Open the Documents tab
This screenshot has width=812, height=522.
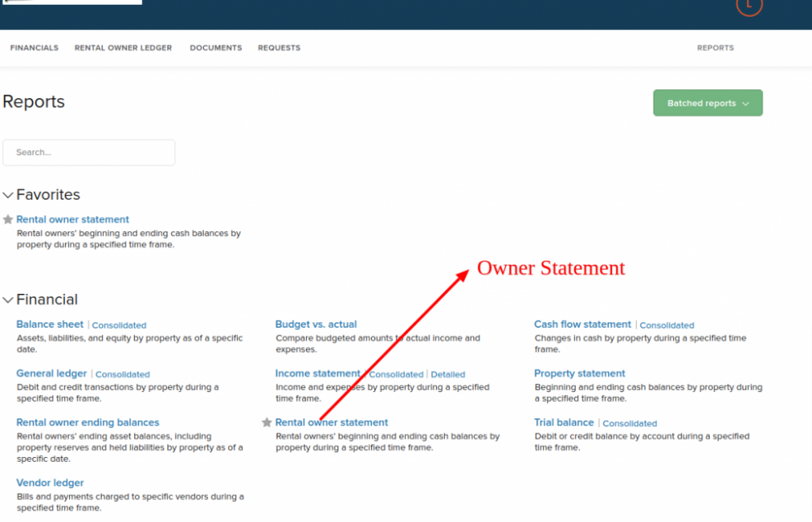pos(216,48)
